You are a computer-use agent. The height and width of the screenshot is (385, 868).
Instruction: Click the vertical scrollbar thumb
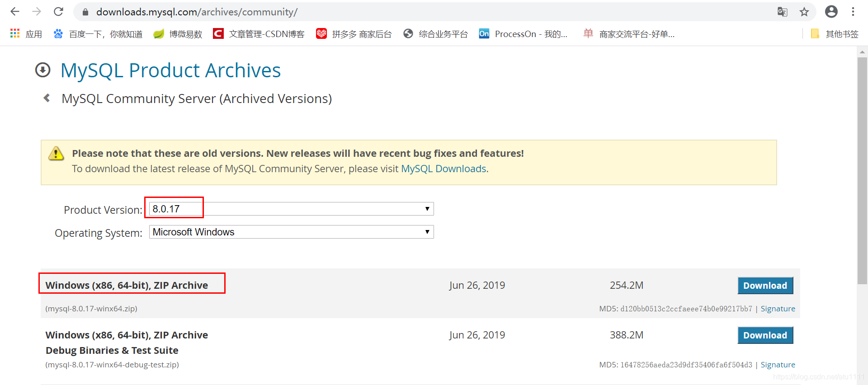862,171
